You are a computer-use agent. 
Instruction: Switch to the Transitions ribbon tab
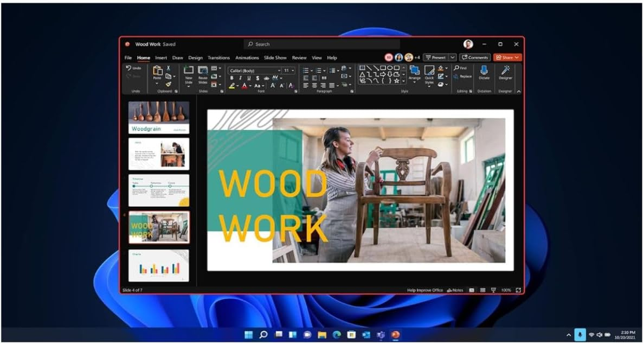[x=219, y=57]
